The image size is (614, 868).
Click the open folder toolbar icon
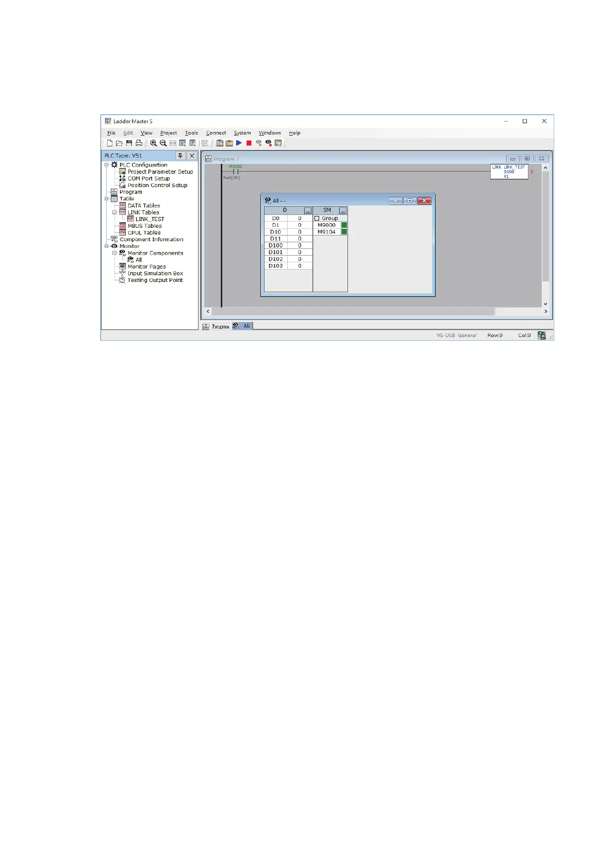[119, 143]
